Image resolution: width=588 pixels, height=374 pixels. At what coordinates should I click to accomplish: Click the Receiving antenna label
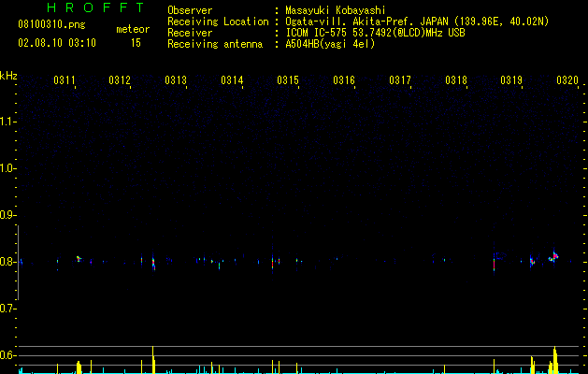215,44
